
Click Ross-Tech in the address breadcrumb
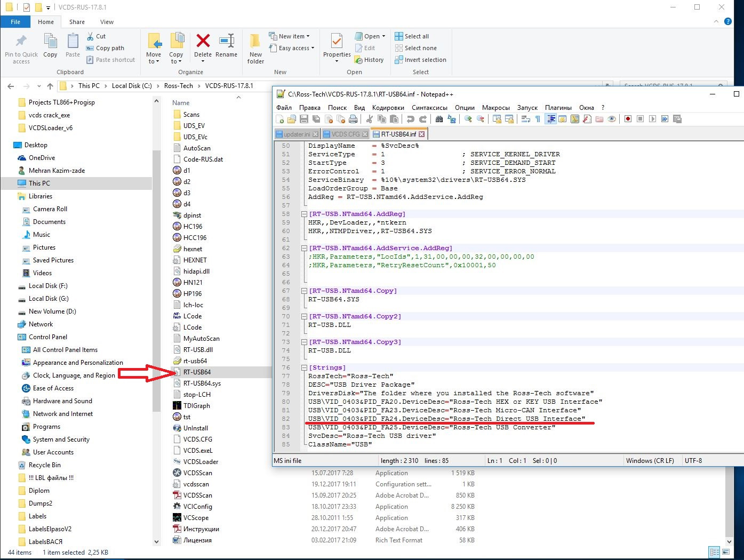point(179,86)
